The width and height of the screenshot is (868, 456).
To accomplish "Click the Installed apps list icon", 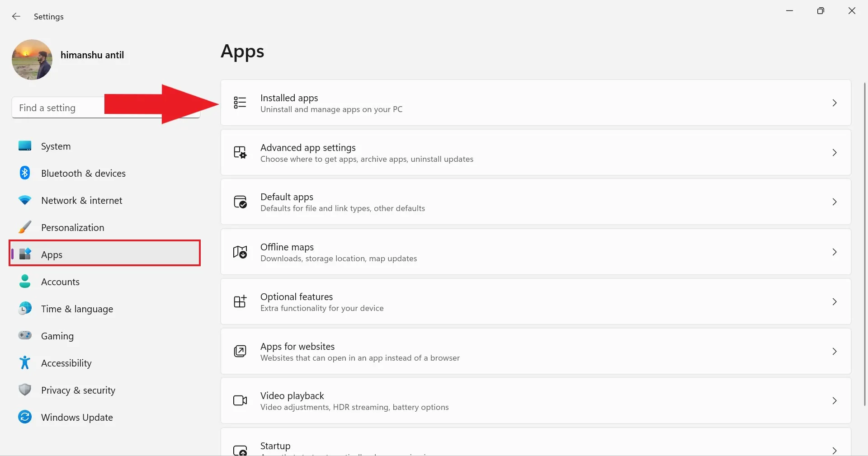I will tap(240, 103).
